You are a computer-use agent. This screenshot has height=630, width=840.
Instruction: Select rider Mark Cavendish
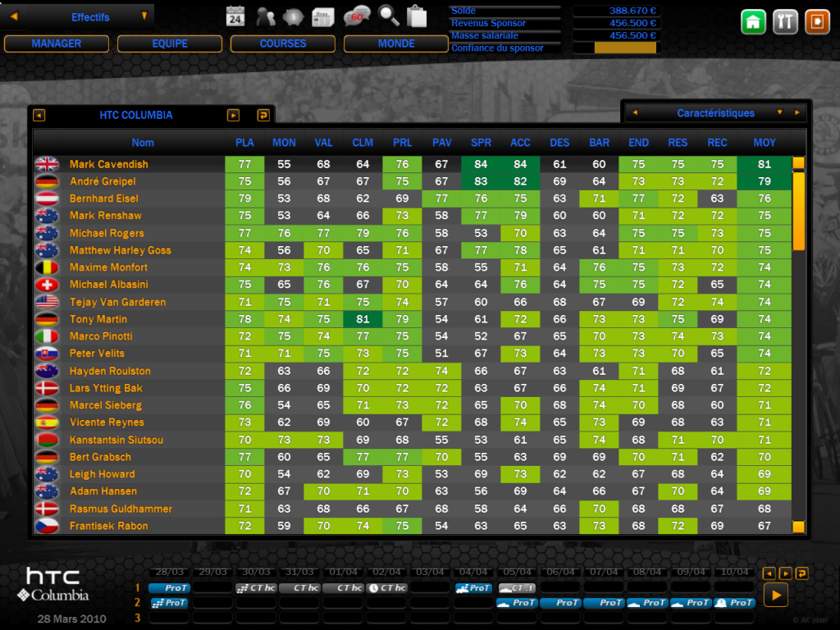pyautogui.click(x=109, y=164)
